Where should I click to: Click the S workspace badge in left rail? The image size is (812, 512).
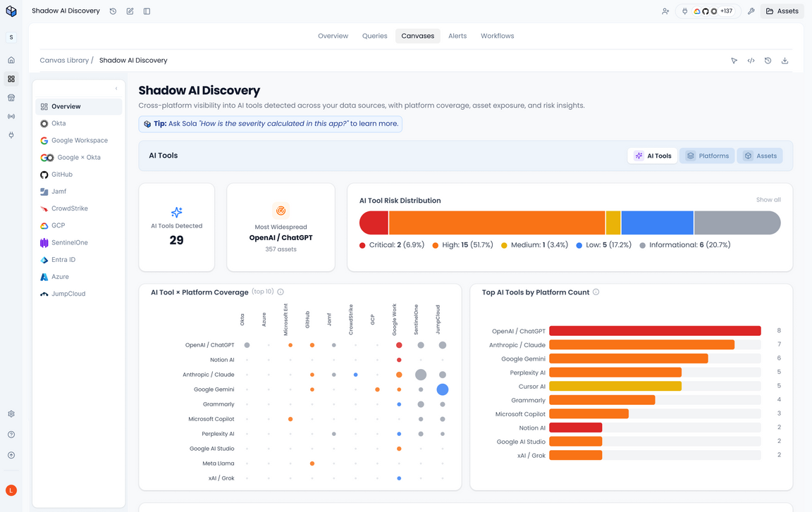(11, 37)
